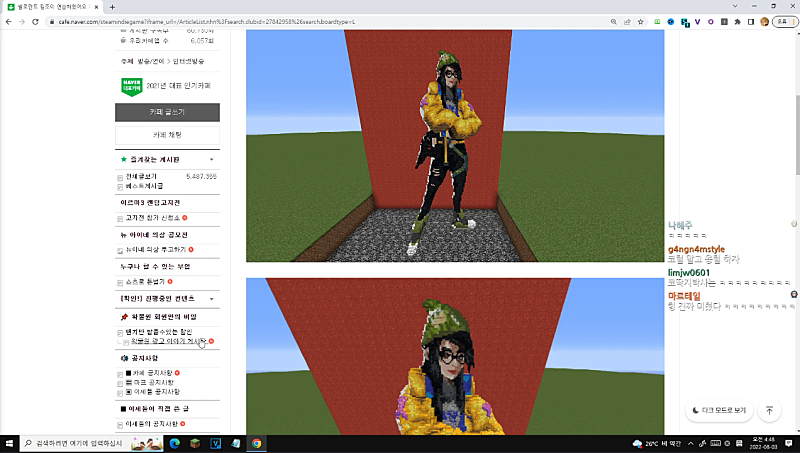Close the current Naver cafe tab
This screenshot has width=800, height=453.
point(96,7)
